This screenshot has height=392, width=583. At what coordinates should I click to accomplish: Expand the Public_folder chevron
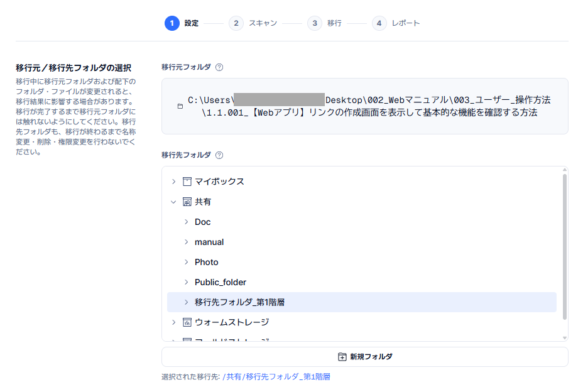coord(187,282)
